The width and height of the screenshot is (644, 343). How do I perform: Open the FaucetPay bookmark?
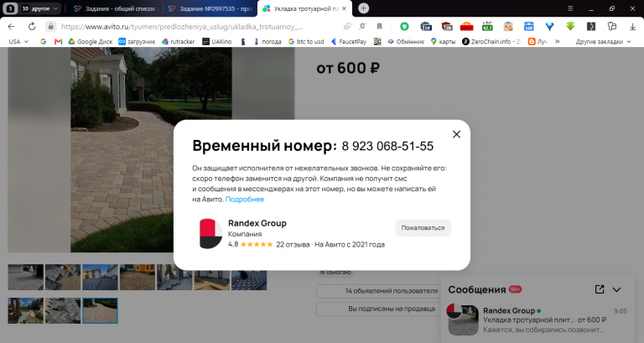click(349, 41)
